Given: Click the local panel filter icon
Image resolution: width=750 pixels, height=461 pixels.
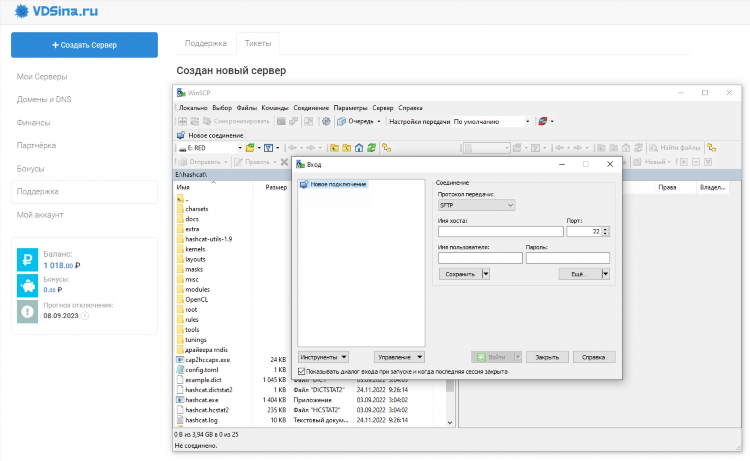Looking at the screenshot, I should click(269, 148).
